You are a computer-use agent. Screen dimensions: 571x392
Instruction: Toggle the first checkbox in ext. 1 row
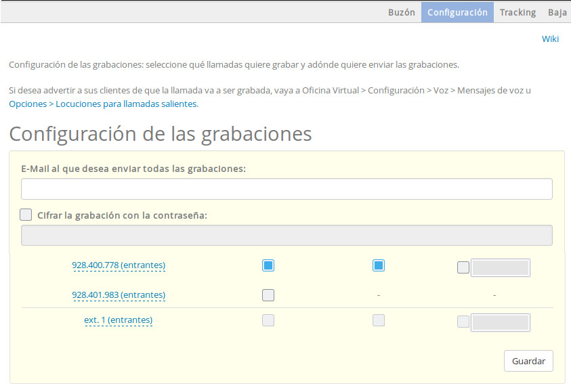click(x=268, y=320)
